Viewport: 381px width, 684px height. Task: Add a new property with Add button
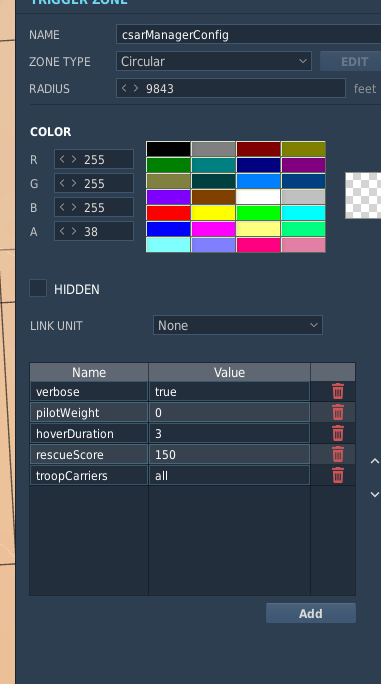point(311,613)
